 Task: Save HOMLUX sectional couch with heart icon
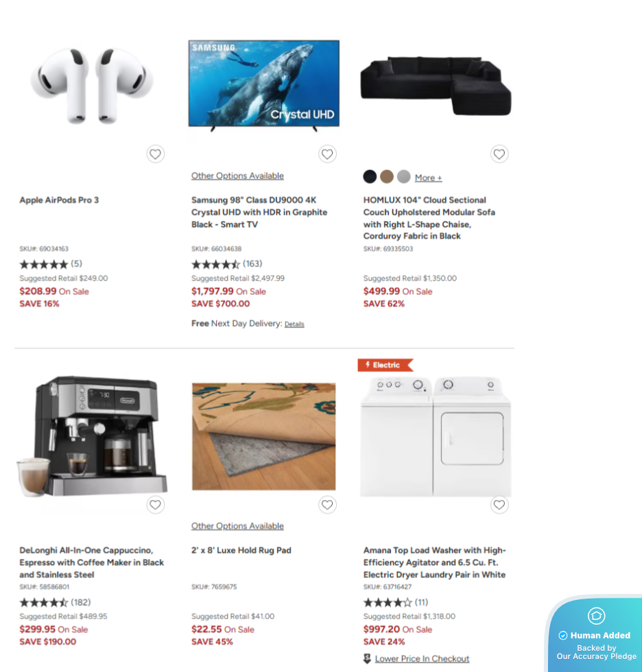499,154
